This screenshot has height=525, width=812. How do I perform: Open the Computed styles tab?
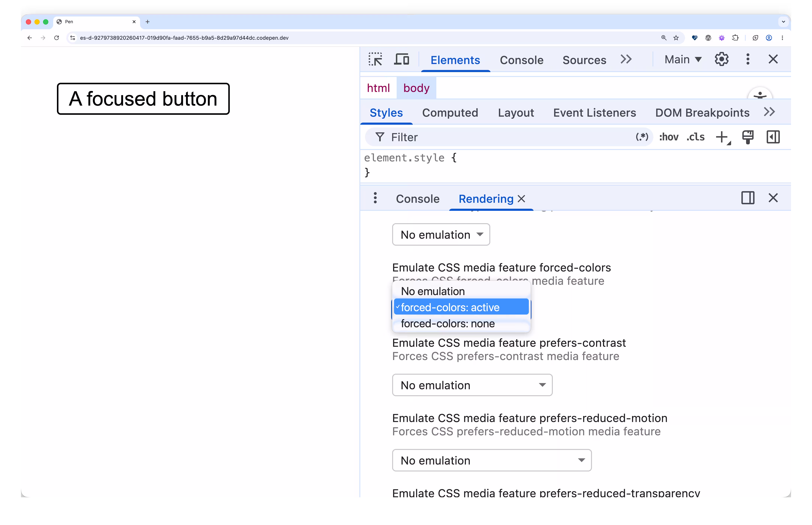point(450,113)
